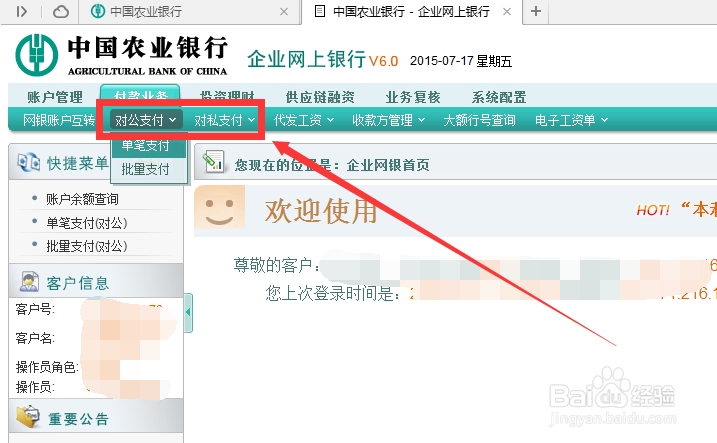The height and width of the screenshot is (443, 717).
Task: Open the 系统配置 main tab
Action: pos(499,97)
